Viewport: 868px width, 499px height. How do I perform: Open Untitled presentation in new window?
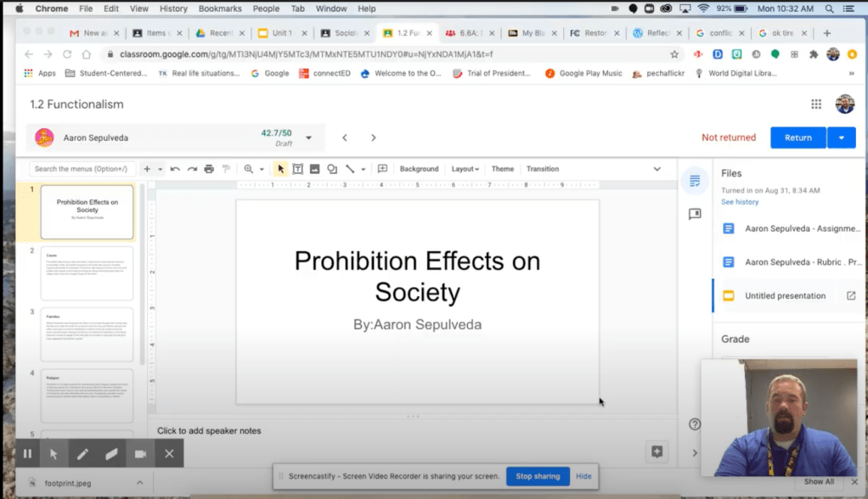click(851, 296)
